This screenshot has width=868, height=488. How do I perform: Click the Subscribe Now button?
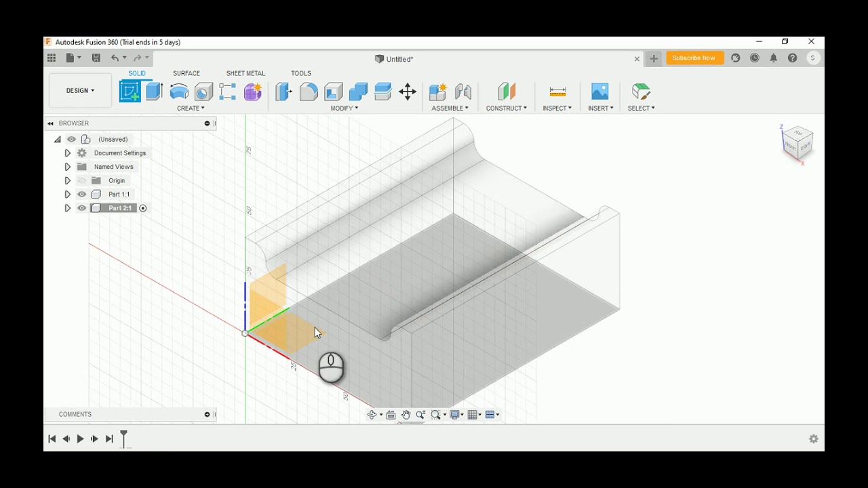(x=694, y=58)
